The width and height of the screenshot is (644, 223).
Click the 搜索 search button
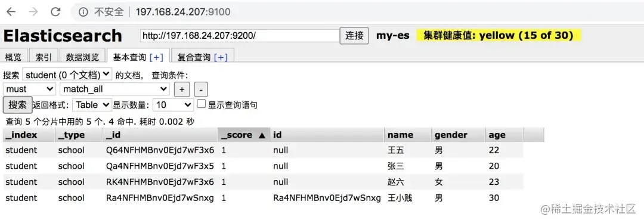(18, 105)
